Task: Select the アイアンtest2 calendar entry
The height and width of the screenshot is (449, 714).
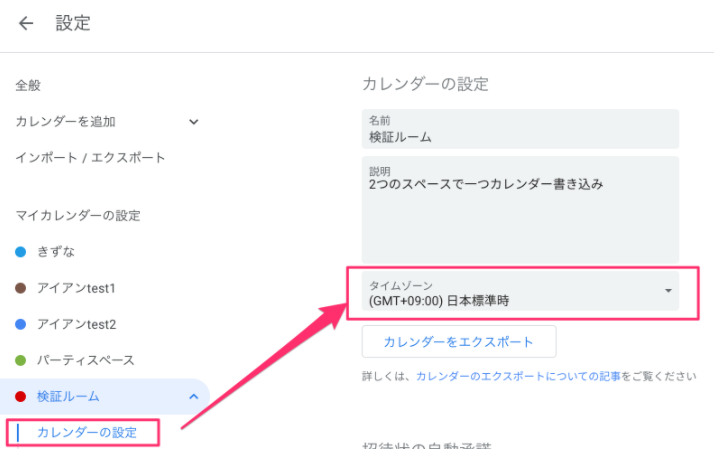Action: [x=77, y=324]
